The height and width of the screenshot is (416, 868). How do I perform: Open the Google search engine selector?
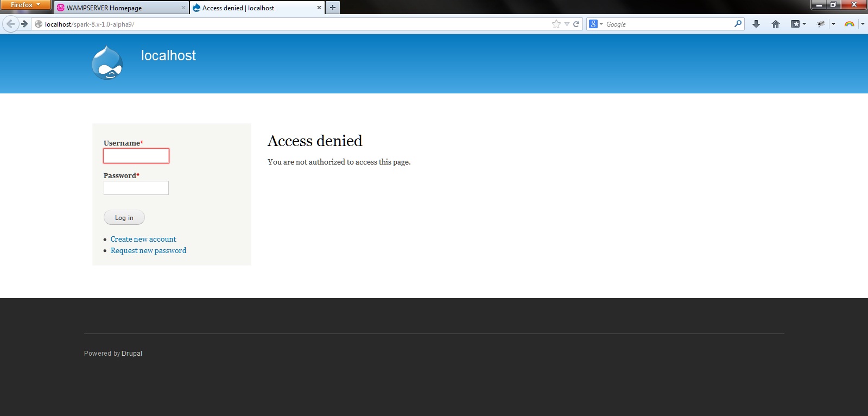pyautogui.click(x=596, y=24)
